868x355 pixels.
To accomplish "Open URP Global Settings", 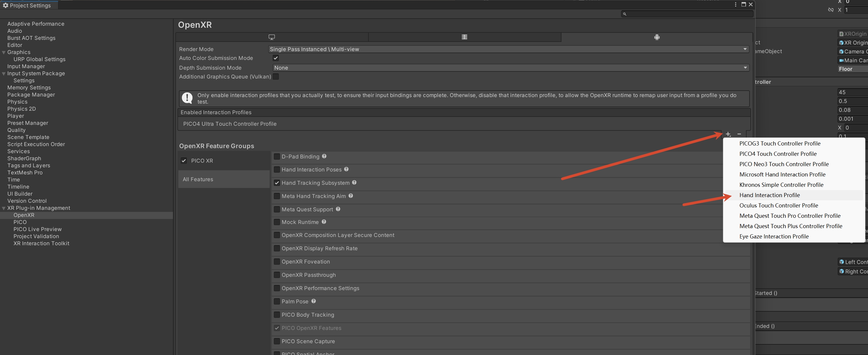I will coord(39,59).
